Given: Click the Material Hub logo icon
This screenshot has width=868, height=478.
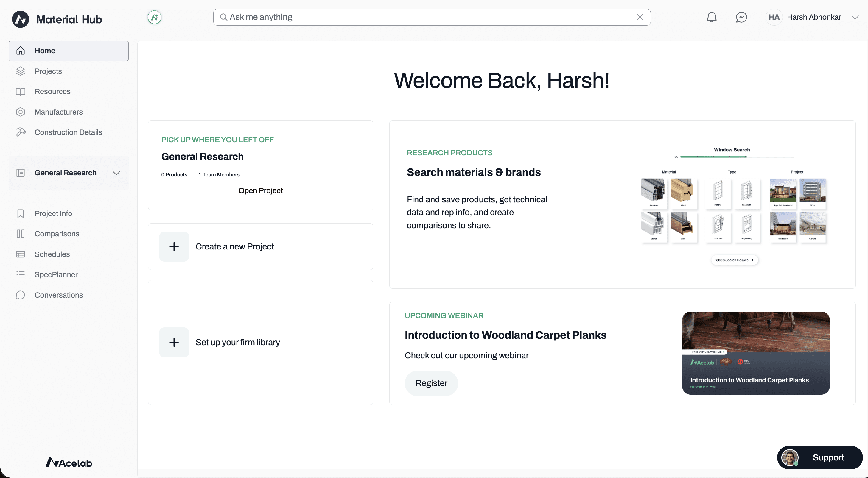Looking at the screenshot, I should click(x=21, y=19).
